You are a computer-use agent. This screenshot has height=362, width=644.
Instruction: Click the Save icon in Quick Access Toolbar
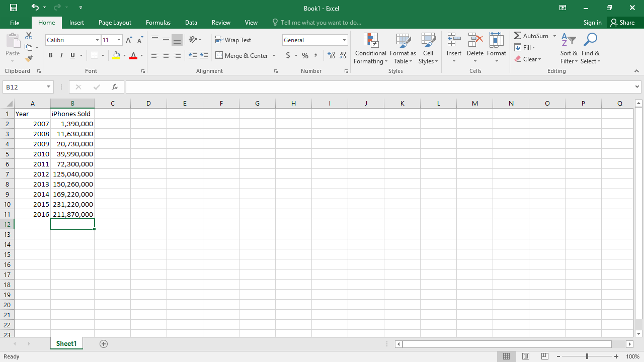pyautogui.click(x=14, y=8)
